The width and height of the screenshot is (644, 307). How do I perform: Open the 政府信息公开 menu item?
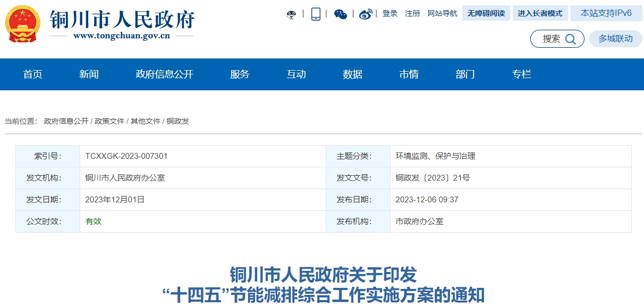pyautogui.click(x=164, y=74)
